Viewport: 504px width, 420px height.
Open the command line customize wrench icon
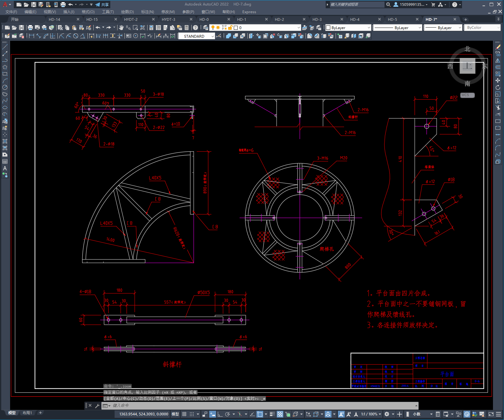[97, 406]
